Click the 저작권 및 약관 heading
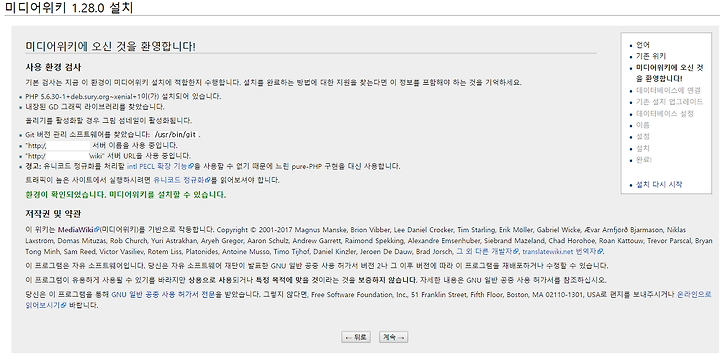Viewport: 720px width, 361px height. tap(53, 214)
